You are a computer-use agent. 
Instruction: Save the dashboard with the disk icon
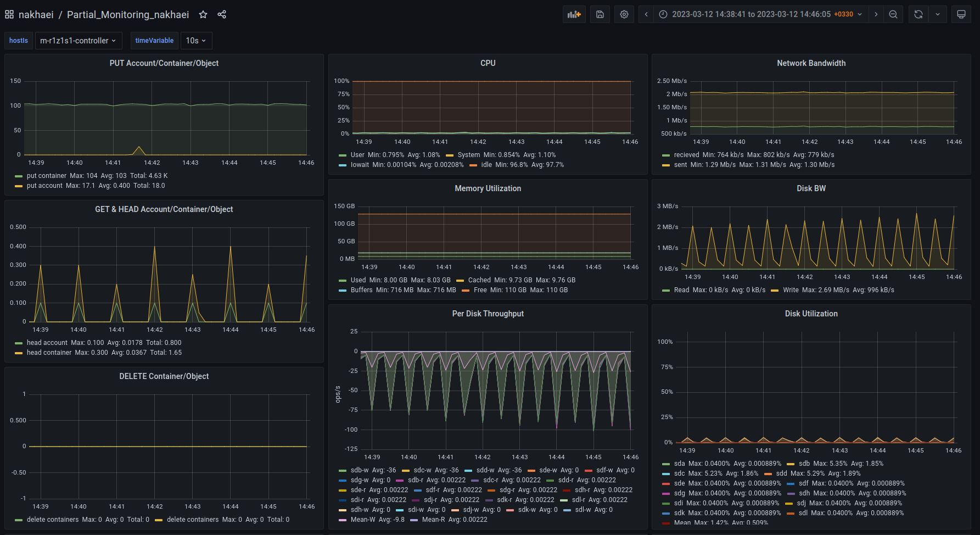click(x=600, y=14)
